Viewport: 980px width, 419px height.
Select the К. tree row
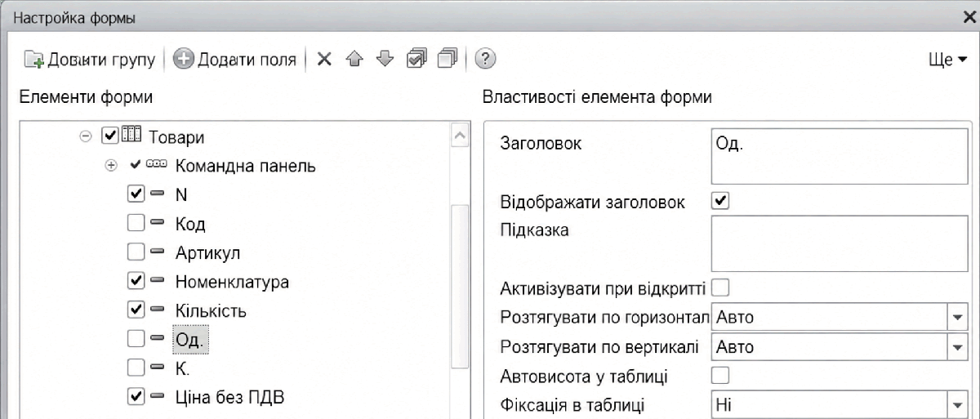click(182, 368)
